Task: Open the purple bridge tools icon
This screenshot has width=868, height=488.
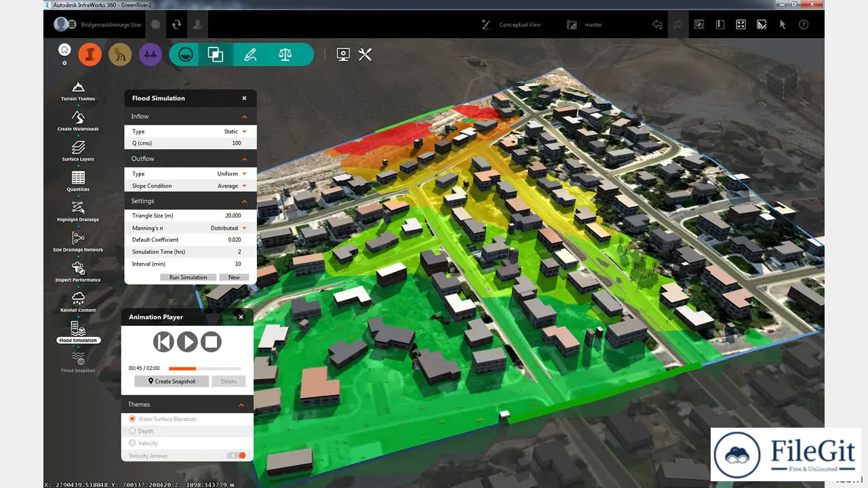Action: click(x=150, y=54)
